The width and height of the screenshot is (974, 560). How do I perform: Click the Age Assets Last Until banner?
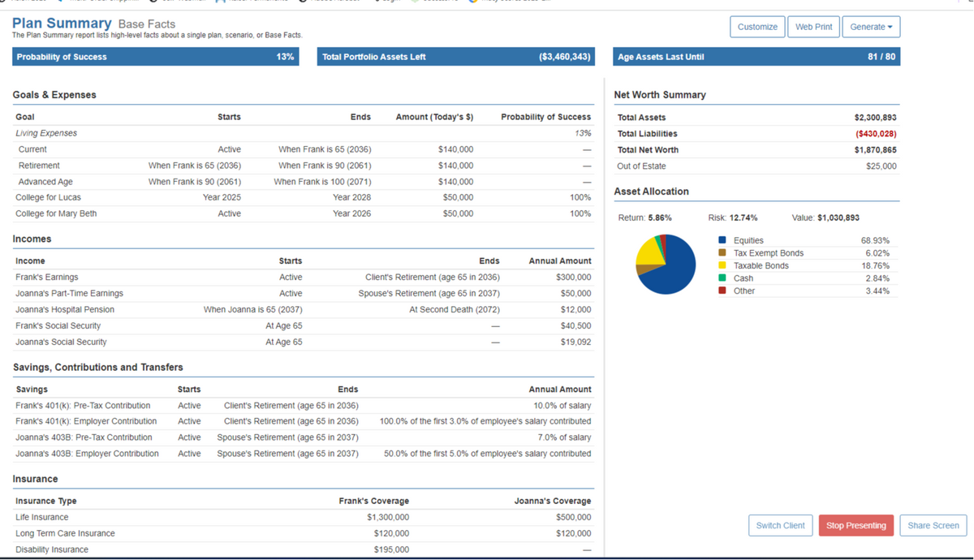click(756, 57)
